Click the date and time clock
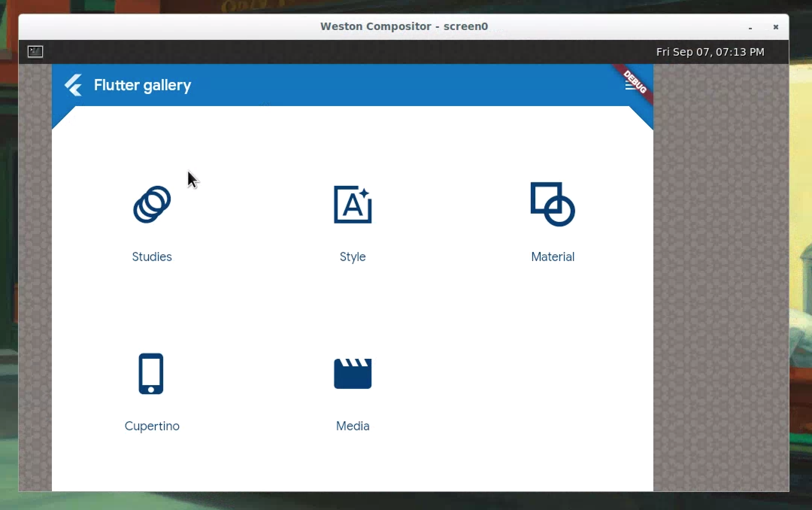Viewport: 812px width, 510px height. [710, 52]
